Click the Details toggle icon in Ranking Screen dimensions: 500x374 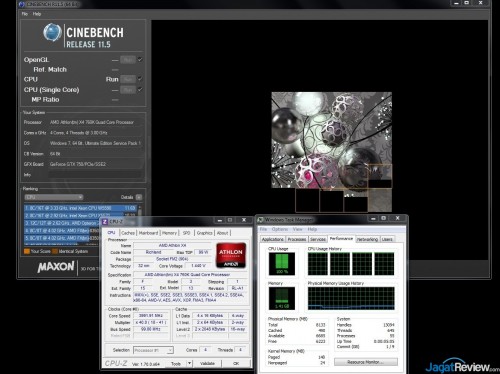coord(139,197)
